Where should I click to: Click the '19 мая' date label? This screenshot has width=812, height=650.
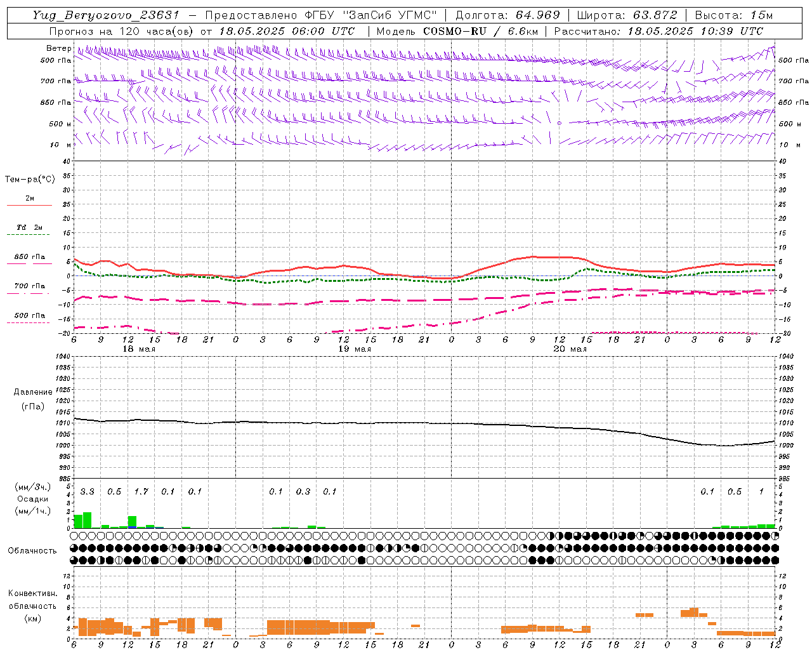pyautogui.click(x=355, y=349)
